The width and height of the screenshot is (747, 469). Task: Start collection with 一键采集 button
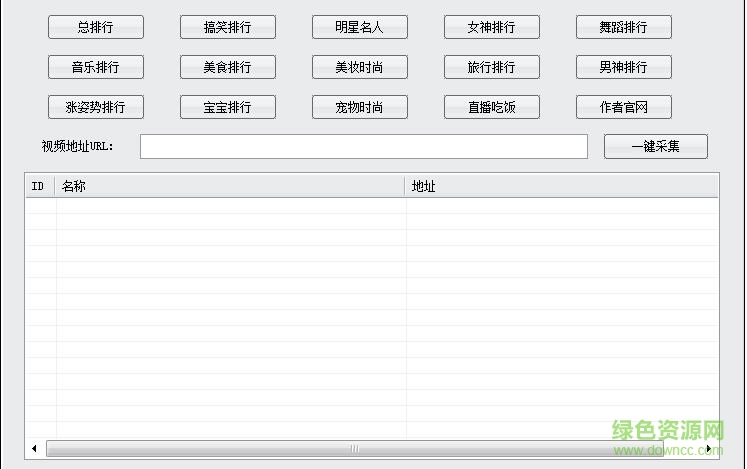(655, 147)
